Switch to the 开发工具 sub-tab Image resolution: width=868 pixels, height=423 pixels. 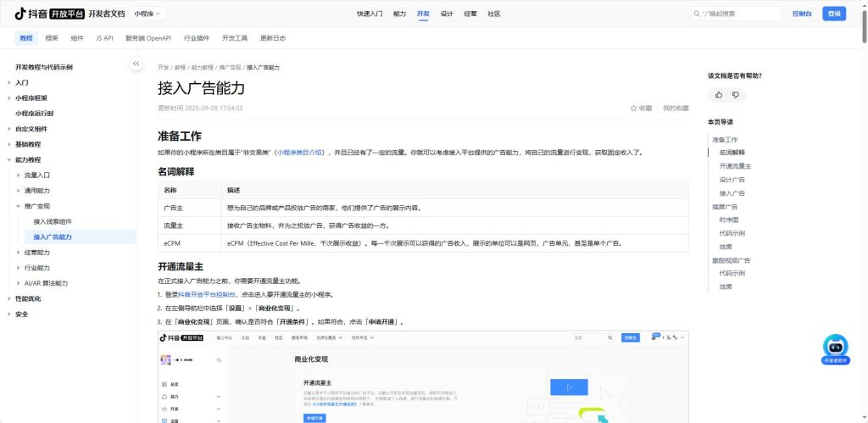tap(235, 38)
